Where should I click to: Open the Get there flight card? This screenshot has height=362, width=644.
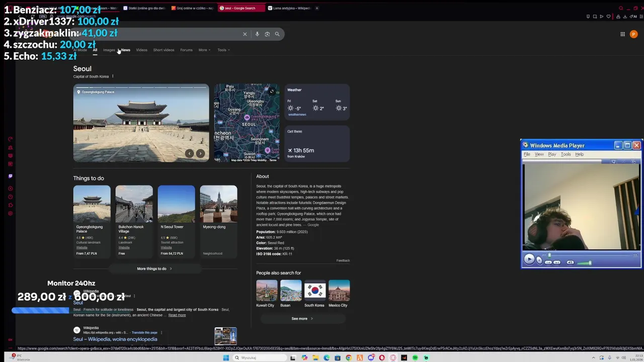point(317,143)
